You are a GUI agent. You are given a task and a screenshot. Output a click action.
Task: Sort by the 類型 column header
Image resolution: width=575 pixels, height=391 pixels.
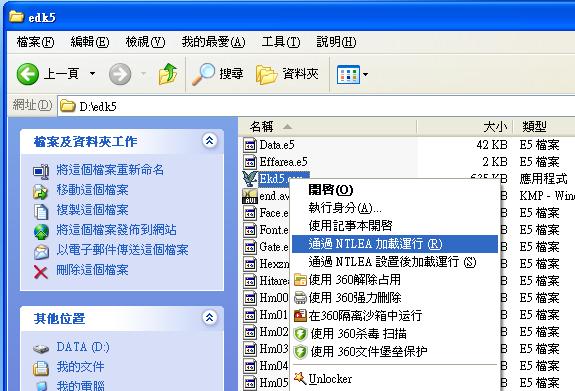point(544,127)
